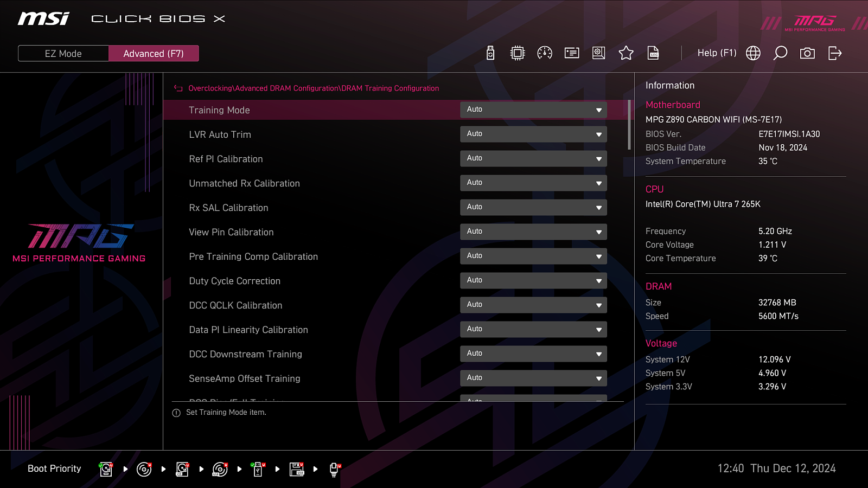Screen dimensions: 868x488
Task: Click the 5.20 GHz frequency value
Action: click(775, 231)
